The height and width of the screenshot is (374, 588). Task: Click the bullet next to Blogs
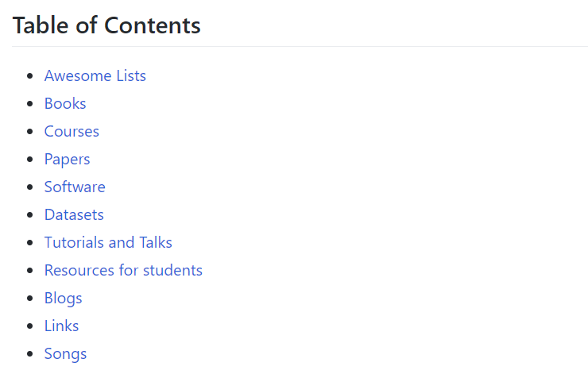tap(30, 299)
